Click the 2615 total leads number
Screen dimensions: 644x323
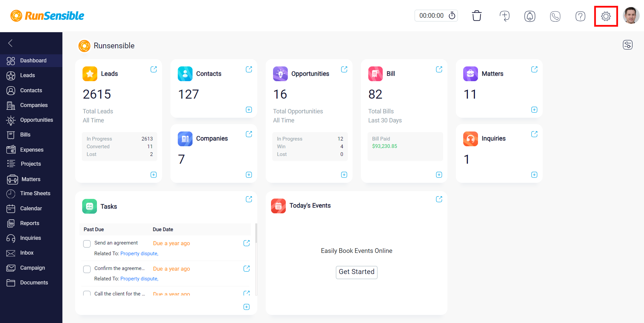click(x=97, y=94)
